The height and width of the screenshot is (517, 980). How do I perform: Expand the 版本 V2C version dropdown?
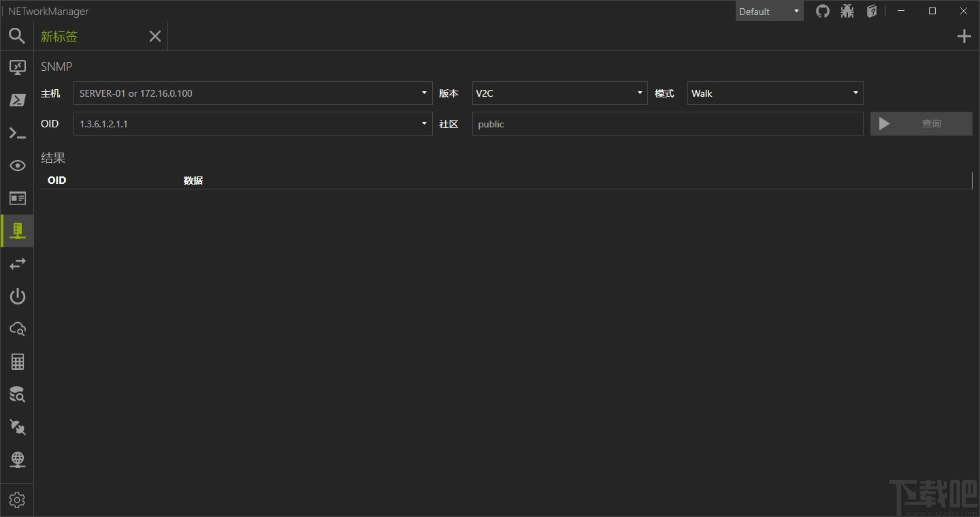click(x=638, y=93)
